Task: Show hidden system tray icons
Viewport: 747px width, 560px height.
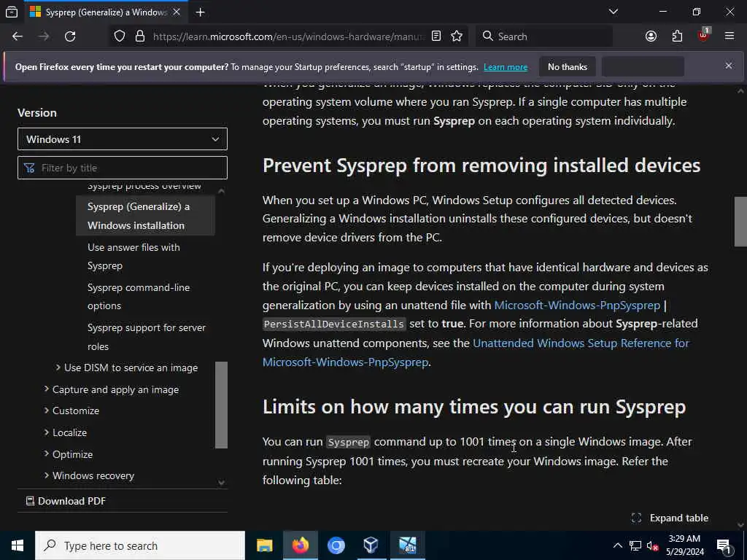Action: click(617, 545)
